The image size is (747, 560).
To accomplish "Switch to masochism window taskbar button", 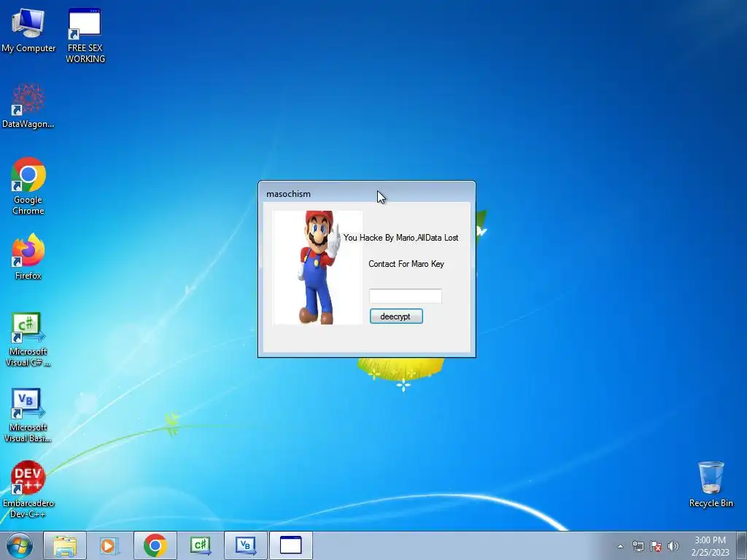I will click(290, 545).
